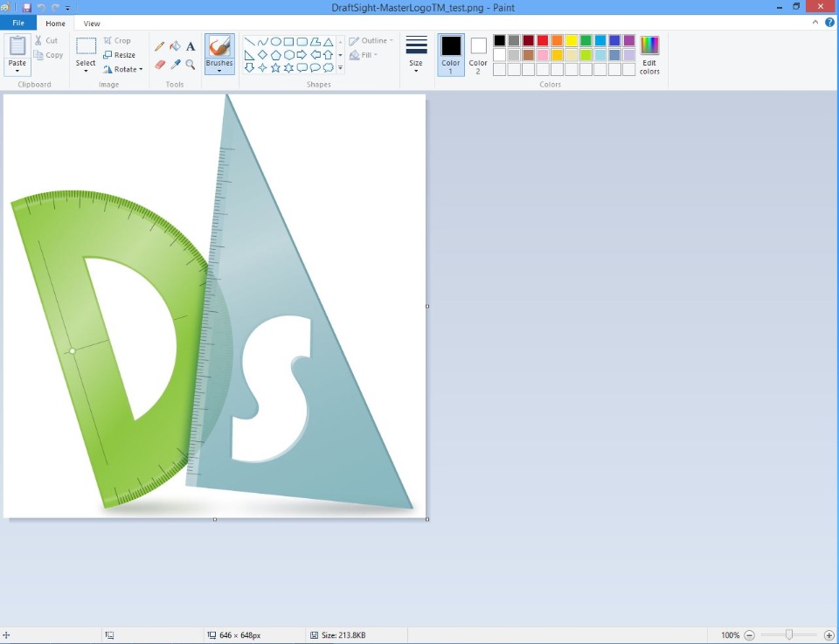Select the Color picker eyedropper tool
The height and width of the screenshot is (644, 839).
(175, 65)
